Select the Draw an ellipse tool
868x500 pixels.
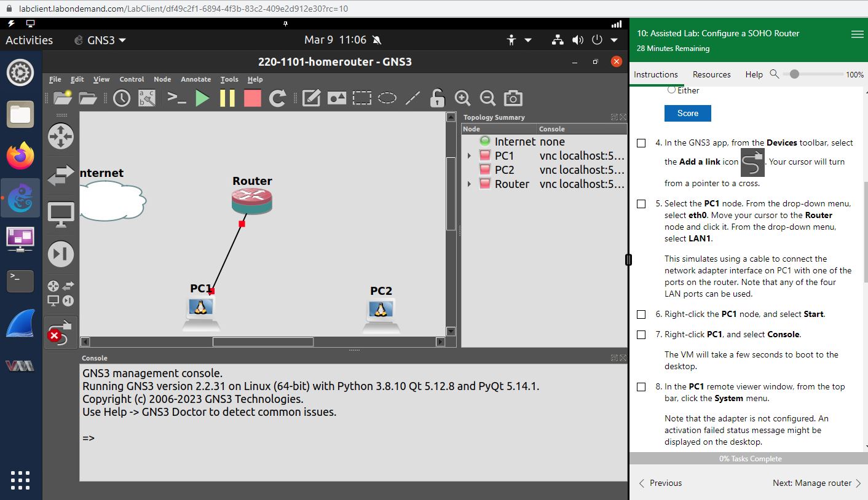click(387, 98)
